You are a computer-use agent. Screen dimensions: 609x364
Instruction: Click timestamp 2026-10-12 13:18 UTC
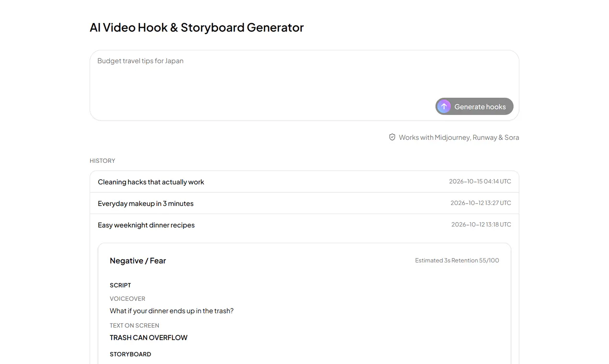481,225
